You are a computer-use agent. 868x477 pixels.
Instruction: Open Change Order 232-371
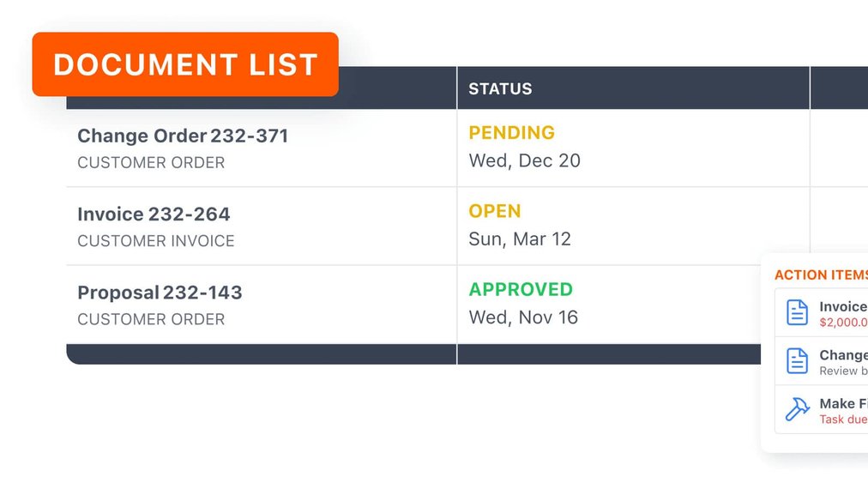click(183, 136)
